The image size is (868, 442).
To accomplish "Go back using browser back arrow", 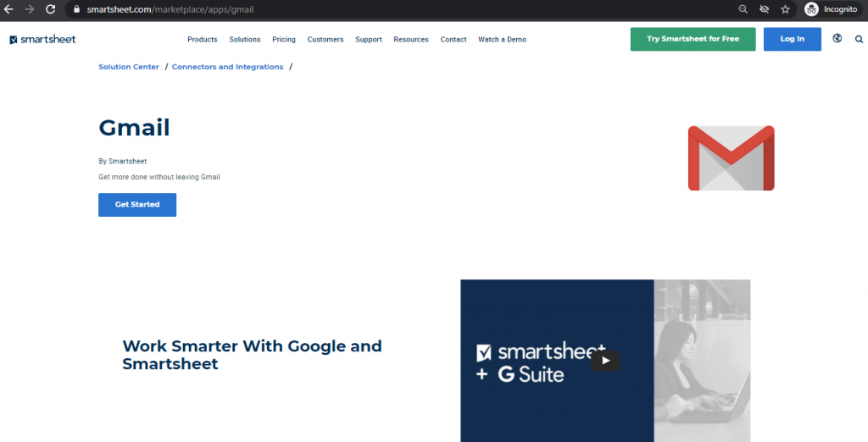I will (8, 9).
